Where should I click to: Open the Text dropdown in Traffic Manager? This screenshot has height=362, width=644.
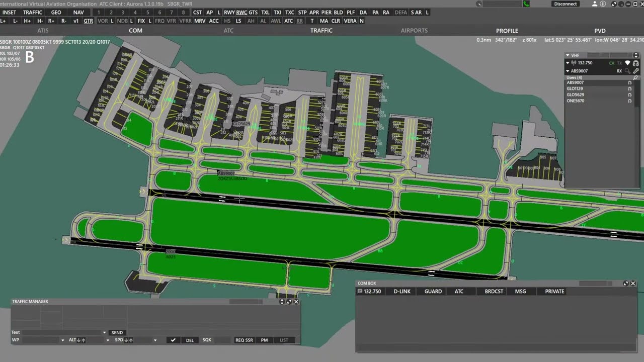pos(105,332)
